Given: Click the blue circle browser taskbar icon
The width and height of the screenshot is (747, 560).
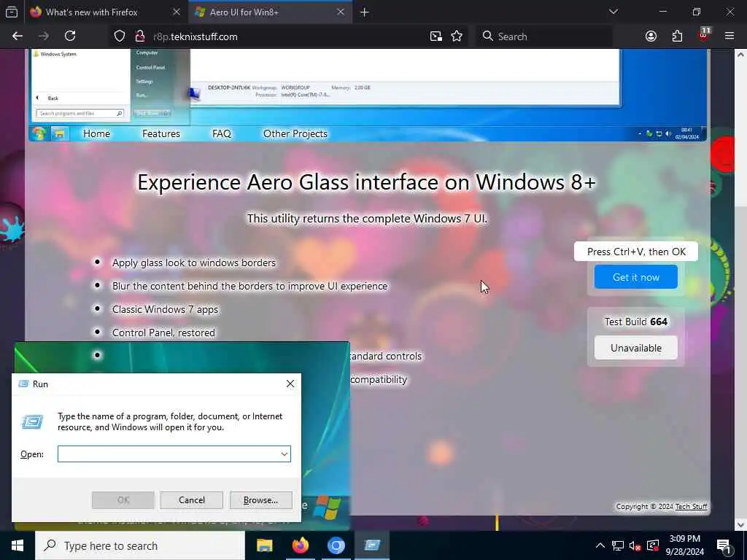Looking at the screenshot, I should point(336,545).
